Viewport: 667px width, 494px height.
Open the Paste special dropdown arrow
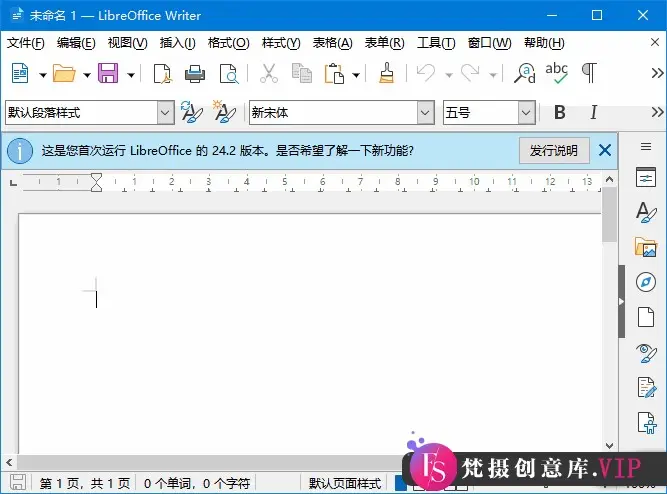click(x=356, y=75)
